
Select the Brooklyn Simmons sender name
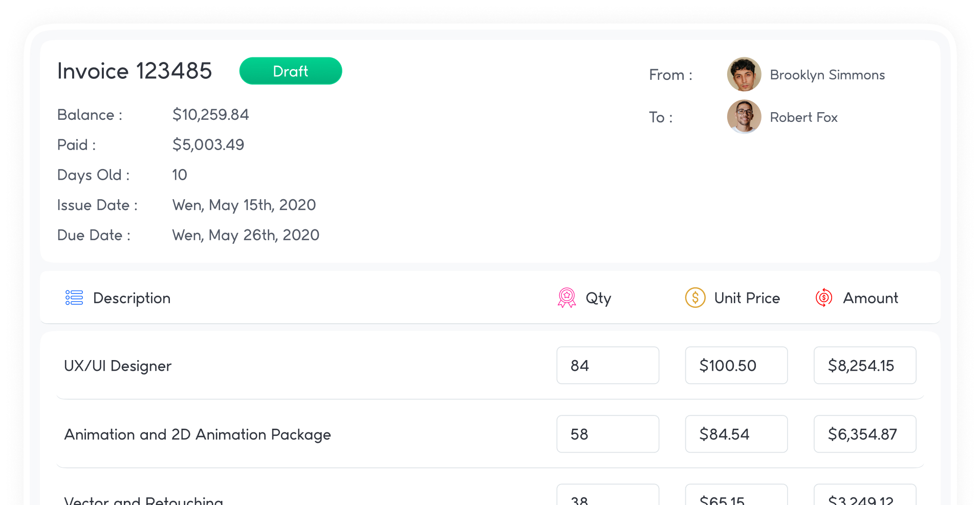tap(827, 75)
